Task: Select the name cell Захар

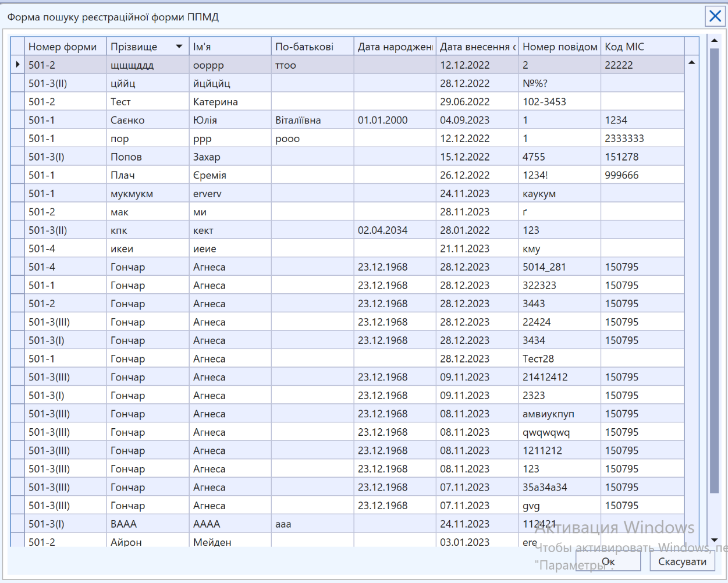Action: pos(230,157)
